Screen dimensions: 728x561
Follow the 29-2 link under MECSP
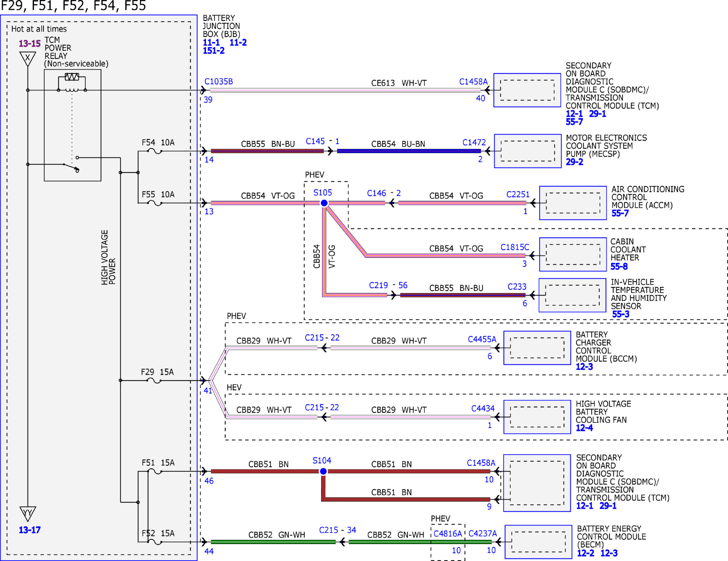coord(575,162)
